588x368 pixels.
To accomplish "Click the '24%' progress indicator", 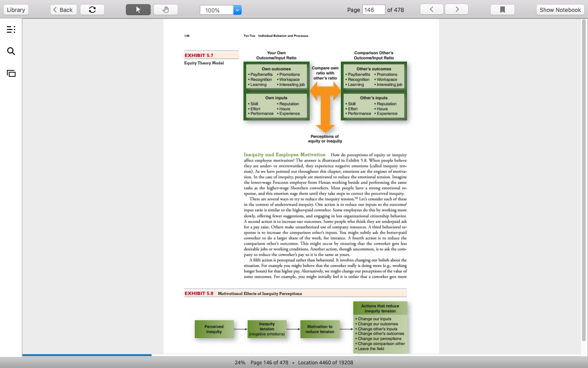I will (x=240, y=362).
